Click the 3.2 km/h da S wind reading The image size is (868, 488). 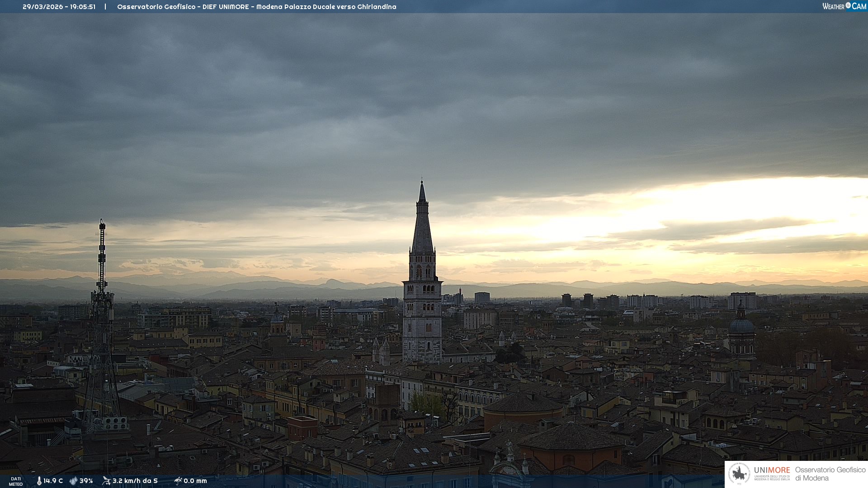tap(135, 481)
